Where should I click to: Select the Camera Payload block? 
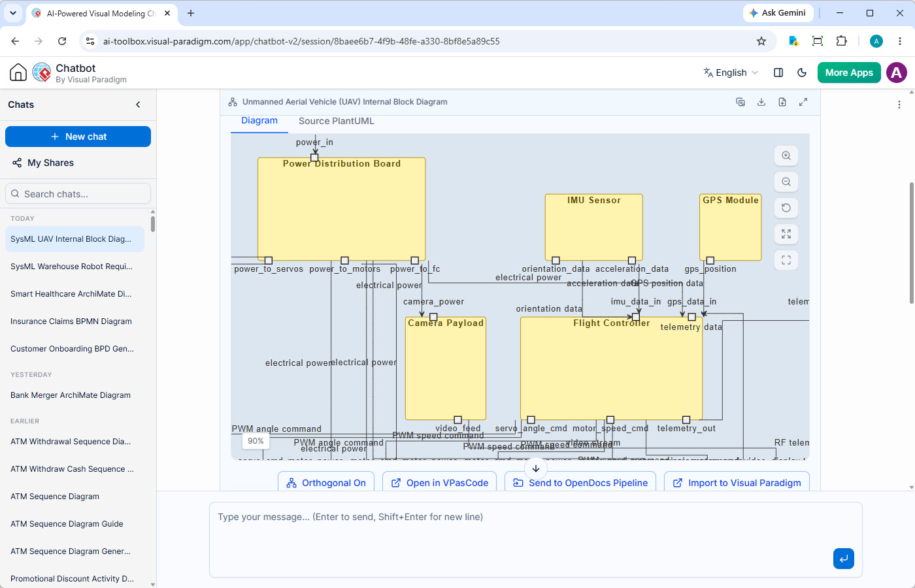point(446,368)
